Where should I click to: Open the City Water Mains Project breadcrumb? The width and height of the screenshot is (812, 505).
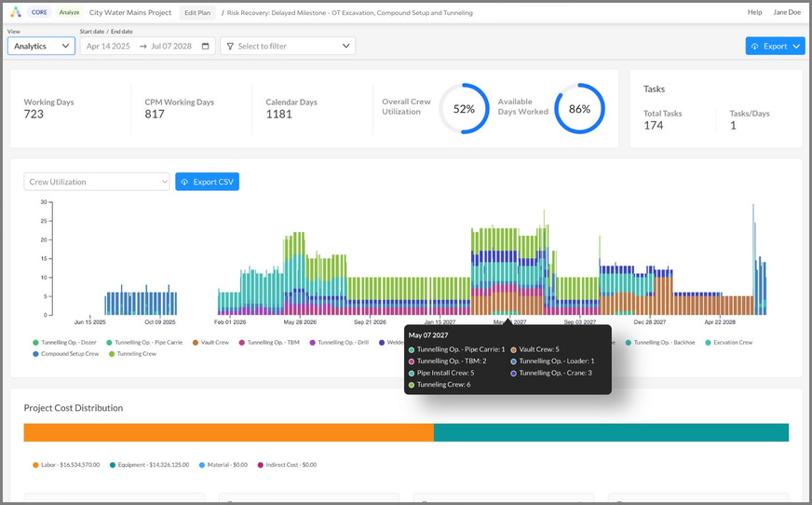point(130,12)
